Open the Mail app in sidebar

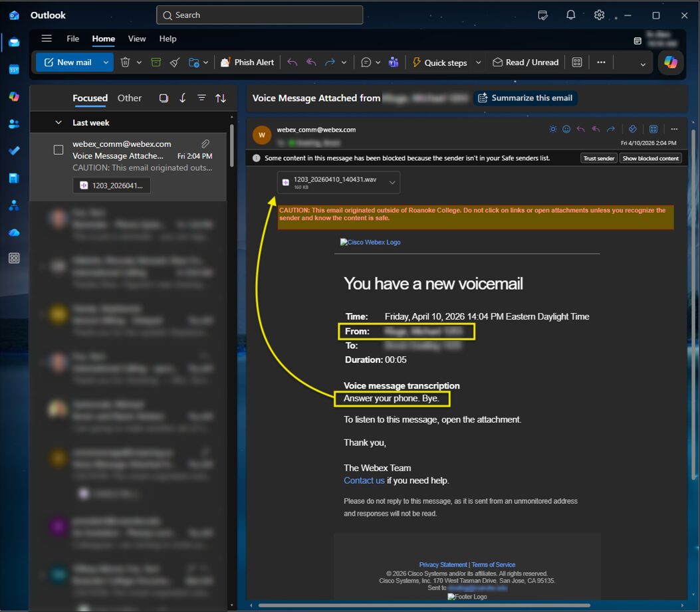pos(14,43)
